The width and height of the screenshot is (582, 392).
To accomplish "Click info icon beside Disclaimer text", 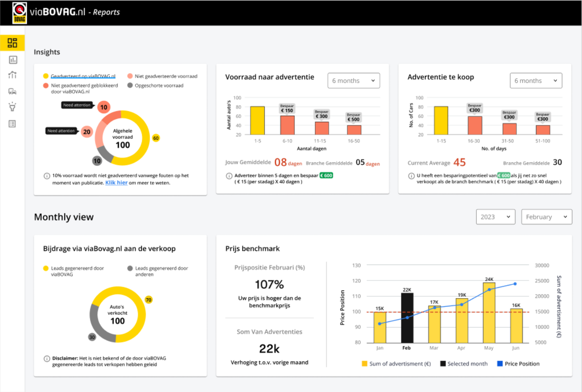I will (x=47, y=359).
